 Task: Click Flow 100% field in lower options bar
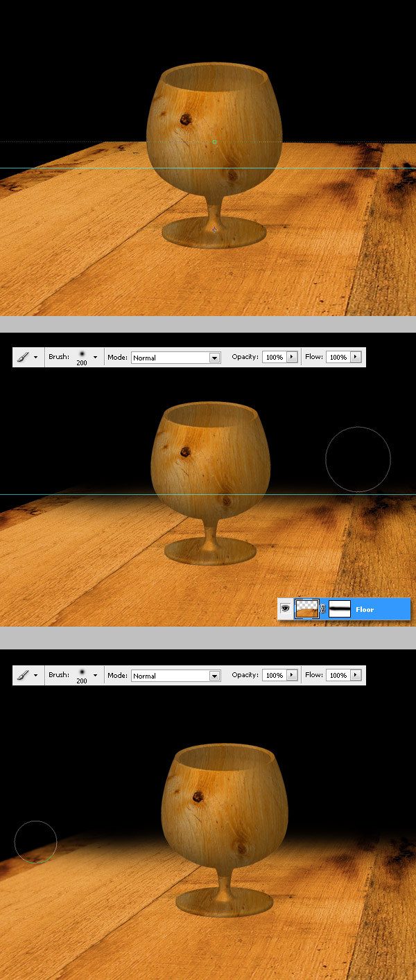[x=338, y=676]
